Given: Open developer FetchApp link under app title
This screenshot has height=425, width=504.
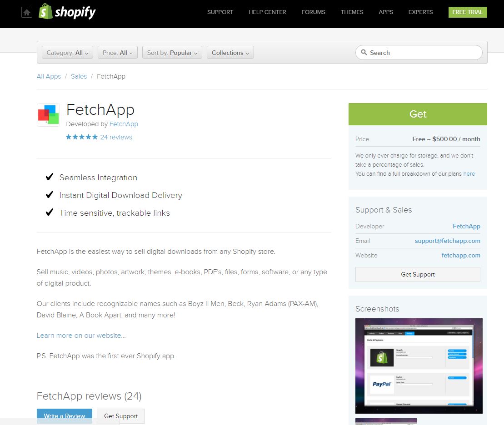Looking at the screenshot, I should [x=124, y=124].
